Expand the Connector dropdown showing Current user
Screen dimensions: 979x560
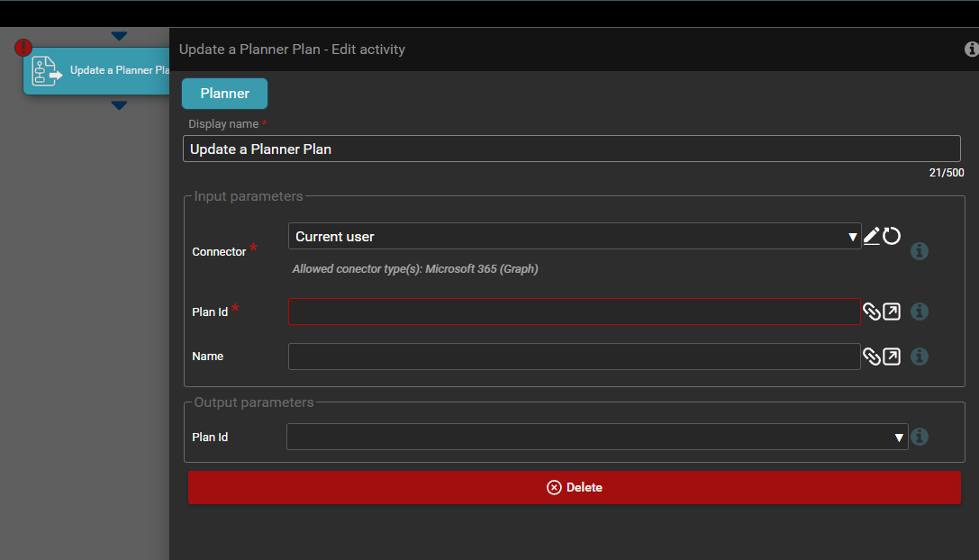(574, 236)
